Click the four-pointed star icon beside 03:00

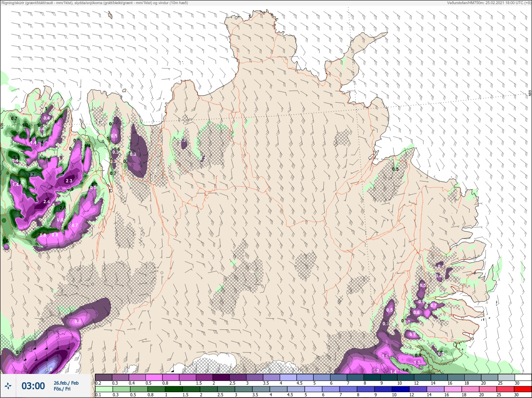click(8, 386)
